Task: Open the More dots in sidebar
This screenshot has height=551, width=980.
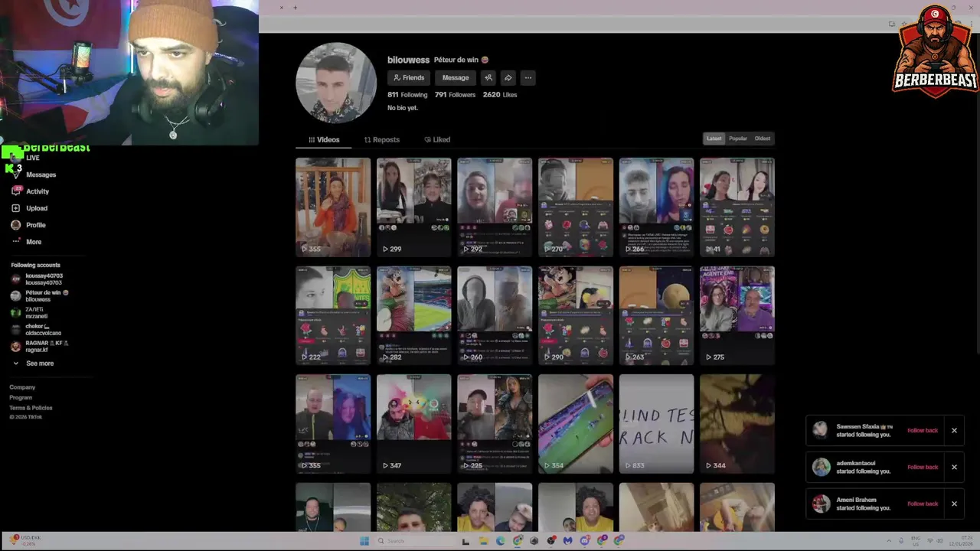Action: click(x=16, y=242)
